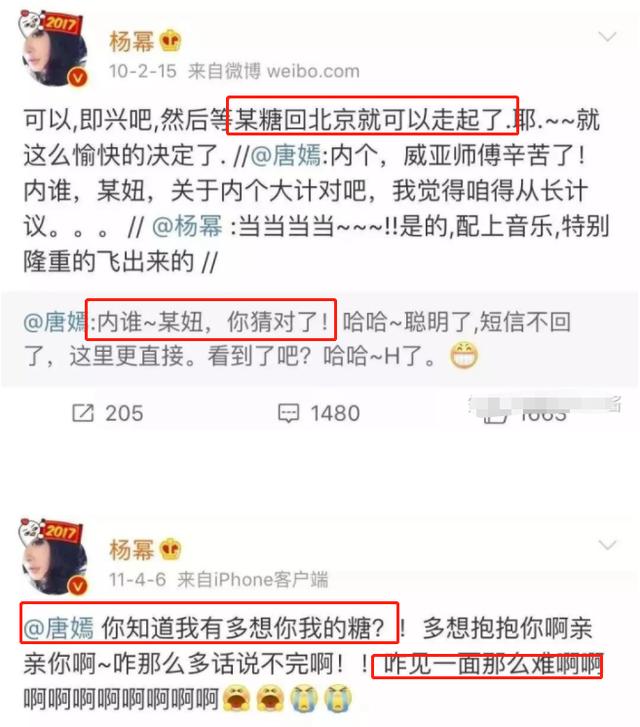This screenshot has height=727, width=640.
Task: Tap the orange V verified badge on first avatar
Action: [x=78, y=77]
